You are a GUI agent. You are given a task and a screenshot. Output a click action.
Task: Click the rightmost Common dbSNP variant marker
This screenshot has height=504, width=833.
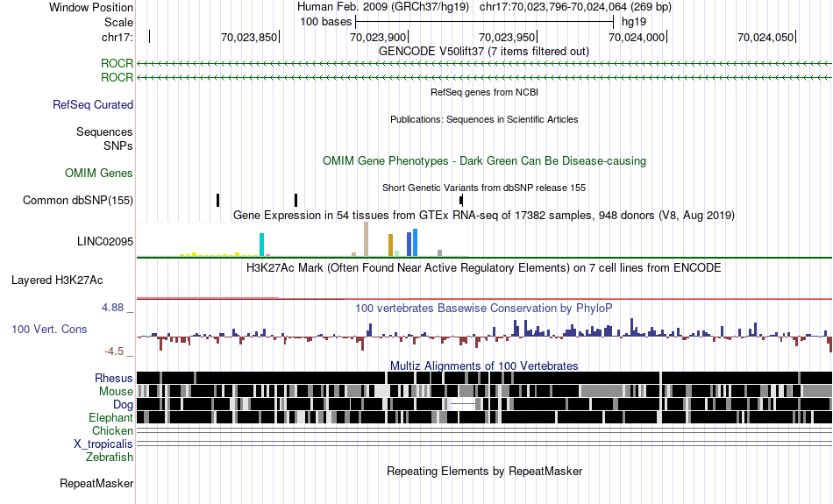coord(461,200)
